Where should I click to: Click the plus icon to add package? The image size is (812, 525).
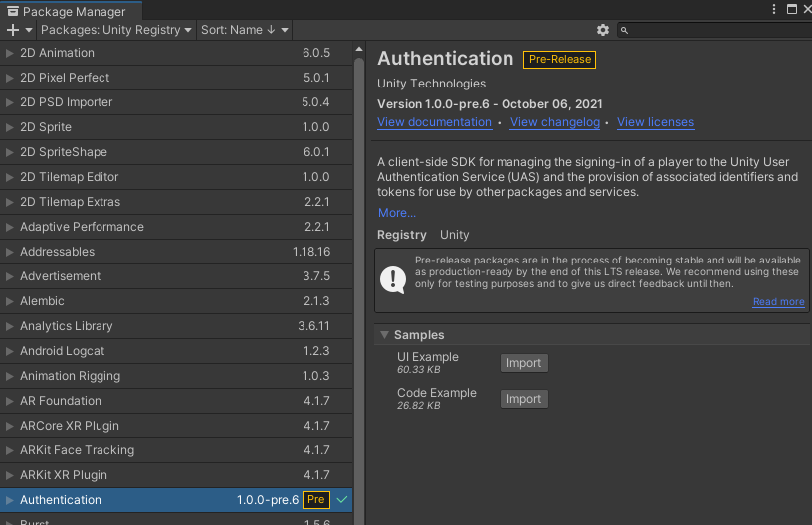coord(13,30)
